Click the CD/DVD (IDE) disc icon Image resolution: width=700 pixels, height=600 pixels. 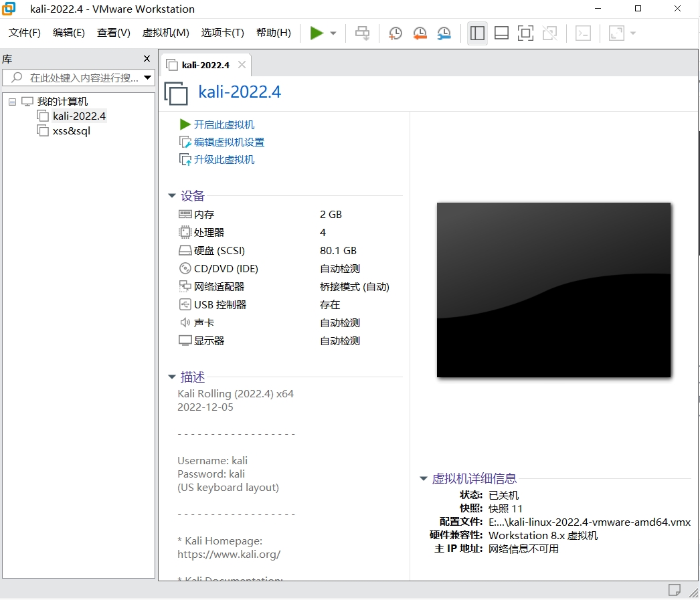pos(185,268)
